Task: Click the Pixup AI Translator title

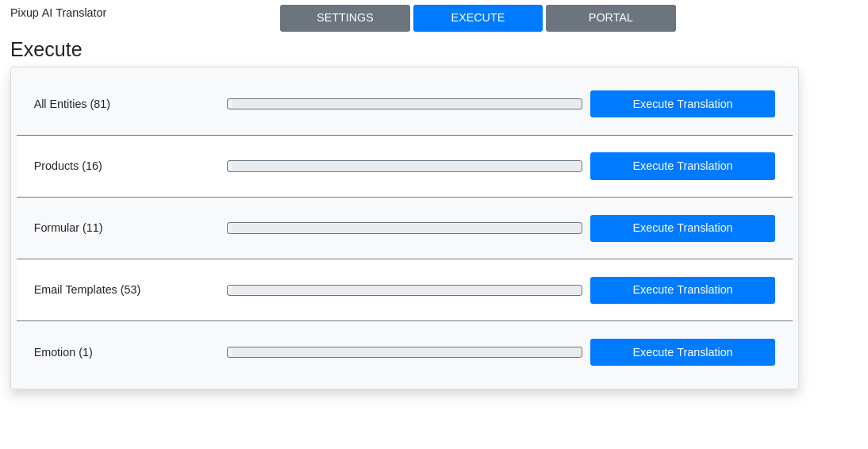Action: [58, 13]
